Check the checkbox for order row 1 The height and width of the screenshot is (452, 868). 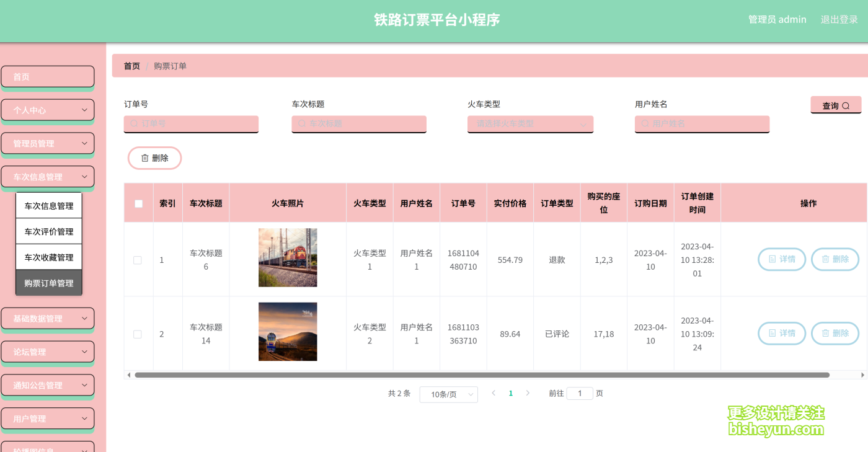coord(138,260)
